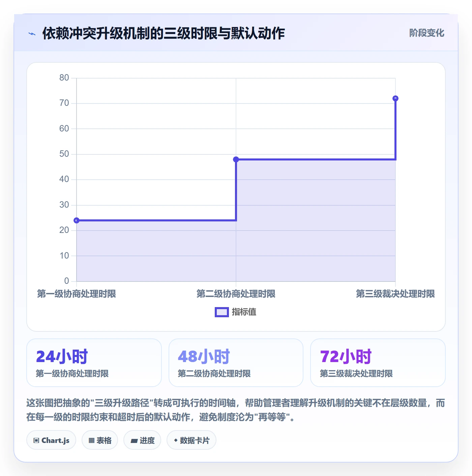Click the 阶段变化 label in header
The image size is (472, 476).
[426, 33]
